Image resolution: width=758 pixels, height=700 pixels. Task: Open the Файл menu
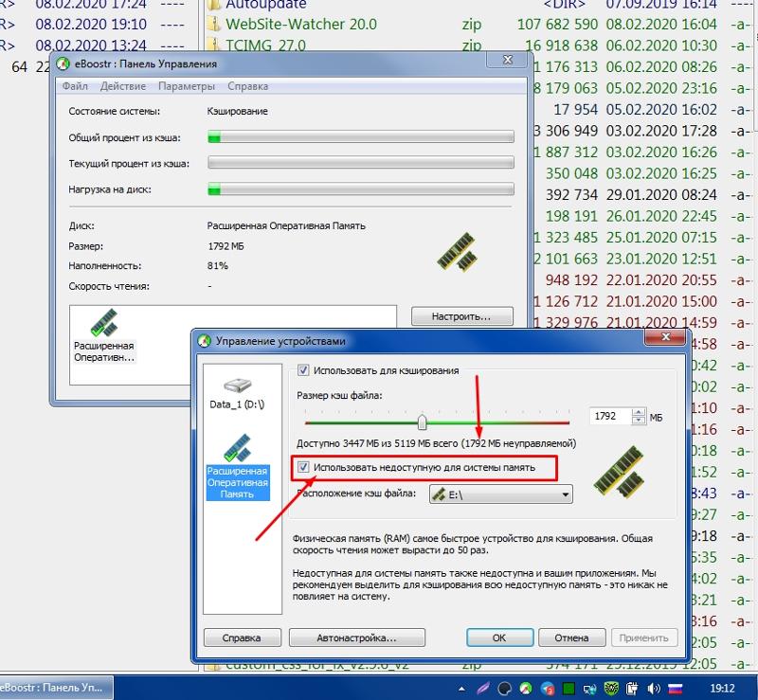click(x=75, y=86)
